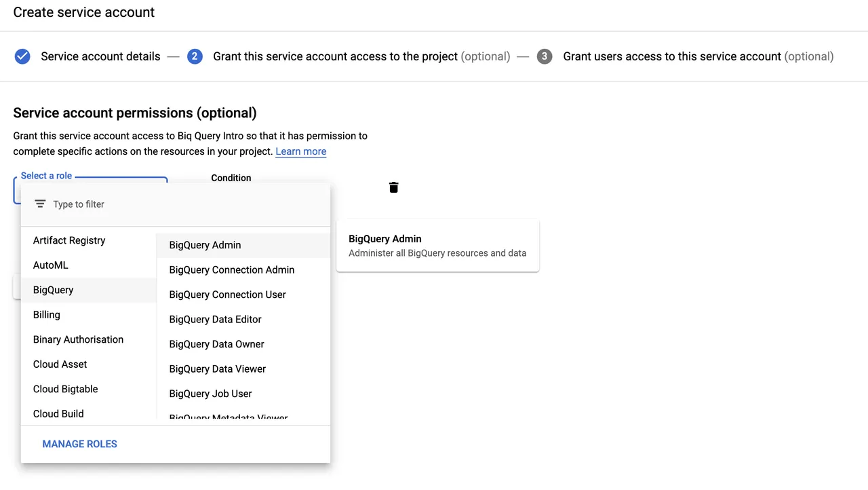Focus the Type to filter field
This screenshot has width=868, height=490.
pos(176,204)
